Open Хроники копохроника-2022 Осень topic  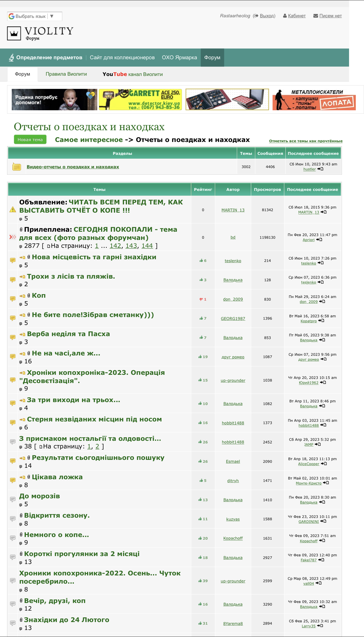pyautogui.click(x=100, y=577)
